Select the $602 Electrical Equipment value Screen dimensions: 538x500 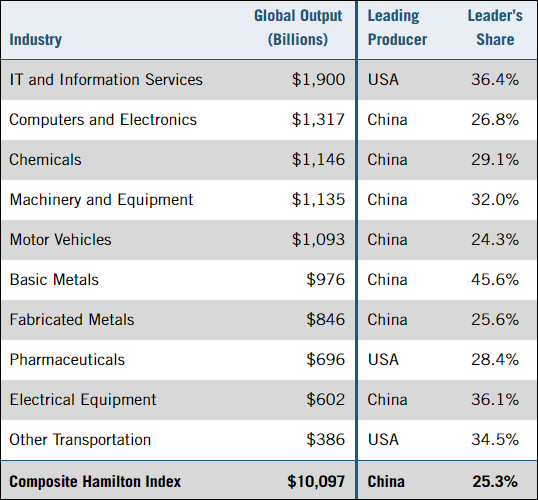(325, 400)
